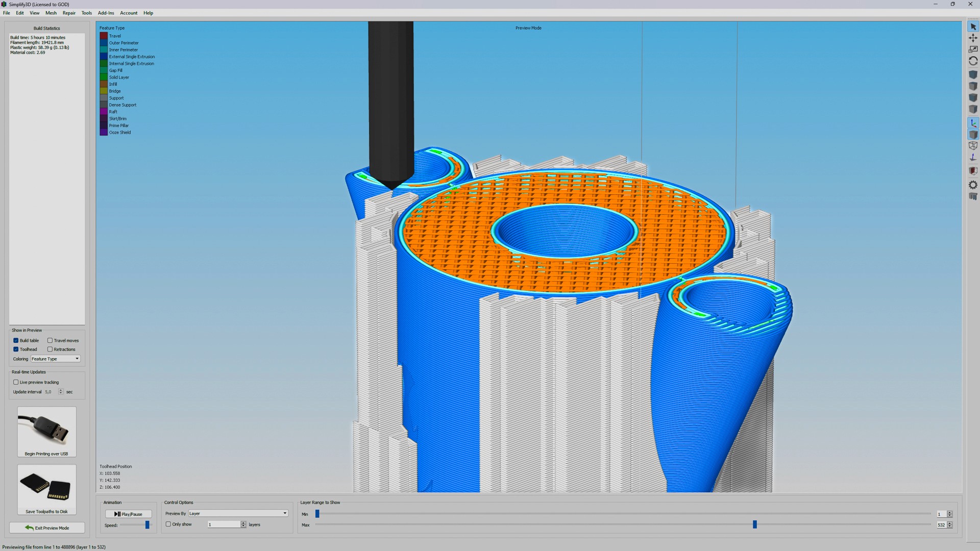The width and height of the screenshot is (980, 551).
Task: Click Exit Preview Mode button
Action: [47, 528]
